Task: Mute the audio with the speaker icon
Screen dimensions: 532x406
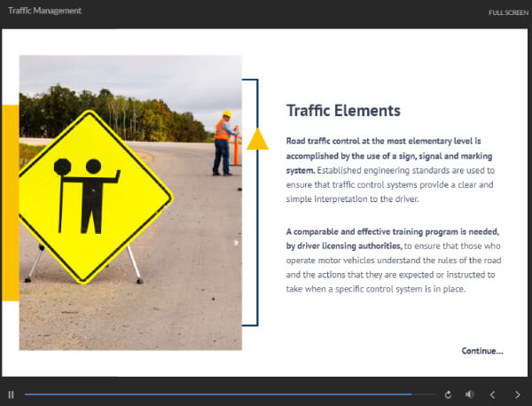Action: (470, 394)
